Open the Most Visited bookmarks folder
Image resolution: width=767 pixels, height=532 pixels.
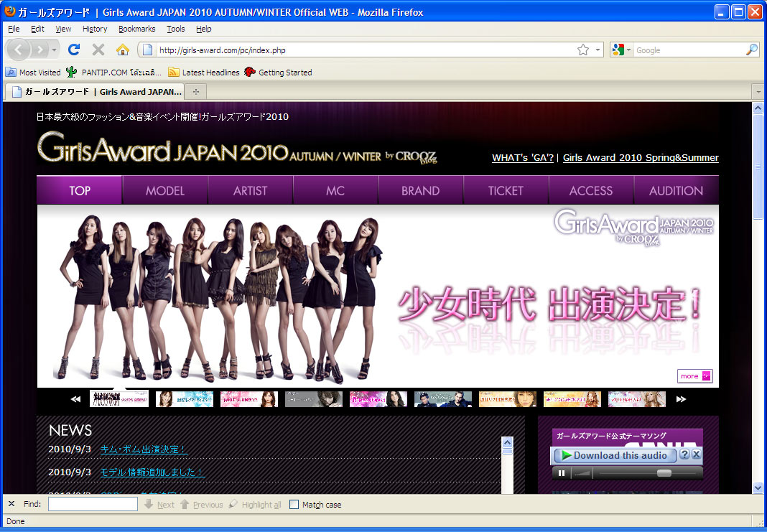click(33, 73)
